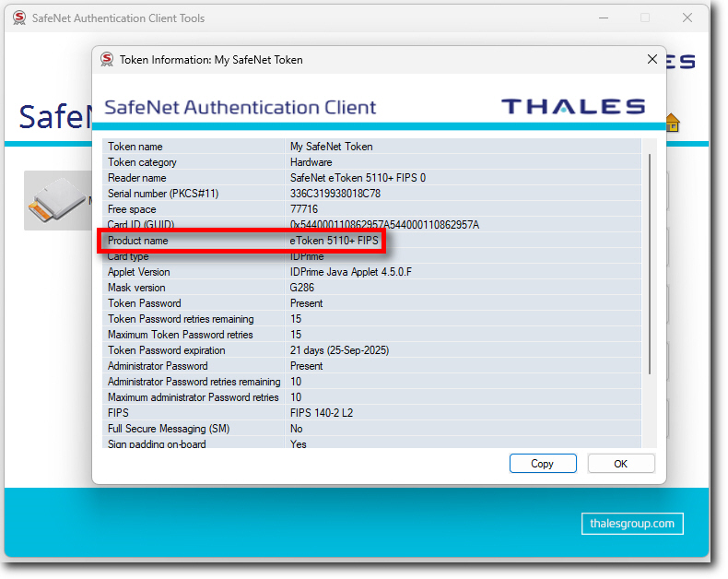Select Sign padding on-board label
This screenshot has width=728, height=579.
[157, 443]
